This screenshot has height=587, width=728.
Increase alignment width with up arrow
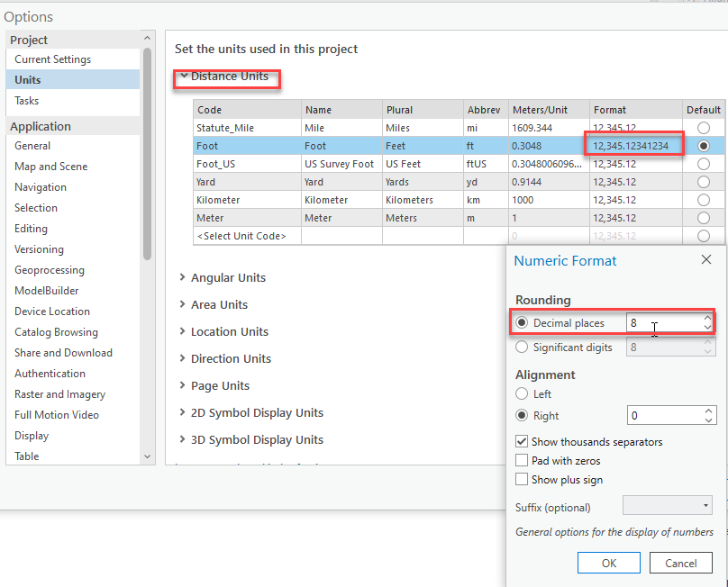(707, 411)
